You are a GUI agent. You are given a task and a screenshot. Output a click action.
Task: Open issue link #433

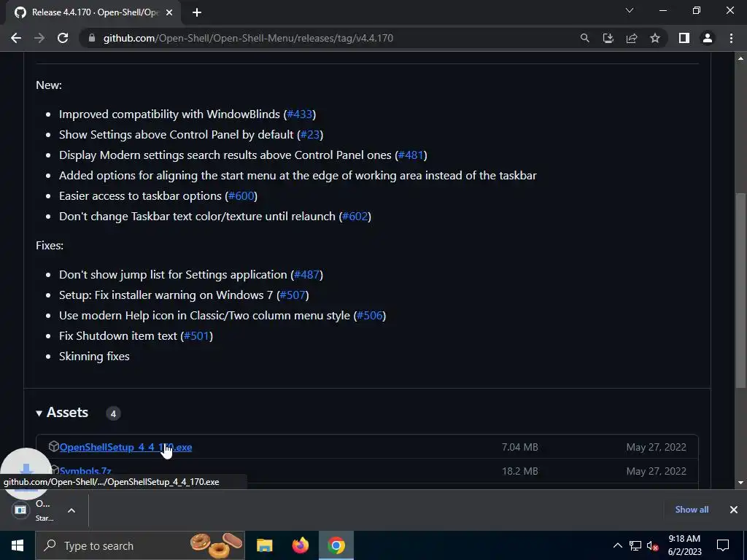coord(300,114)
